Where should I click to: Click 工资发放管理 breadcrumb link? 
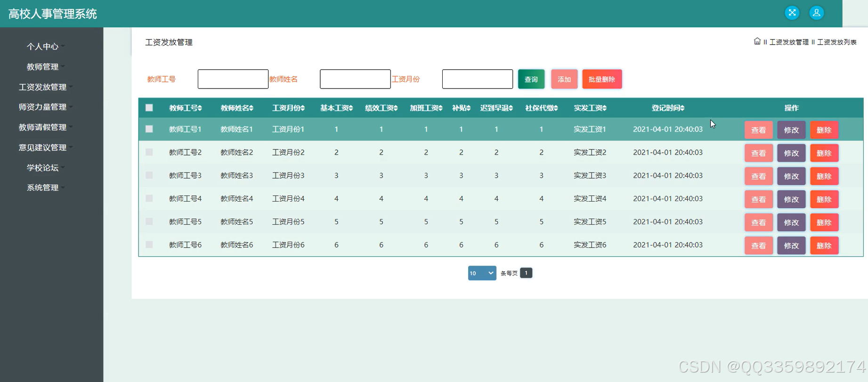[789, 42]
